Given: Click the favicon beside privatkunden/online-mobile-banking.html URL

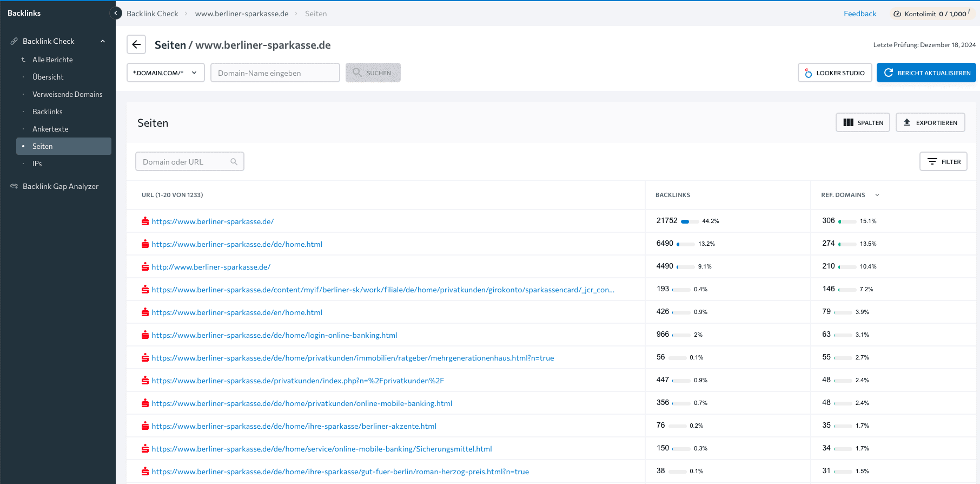Looking at the screenshot, I should (x=145, y=403).
